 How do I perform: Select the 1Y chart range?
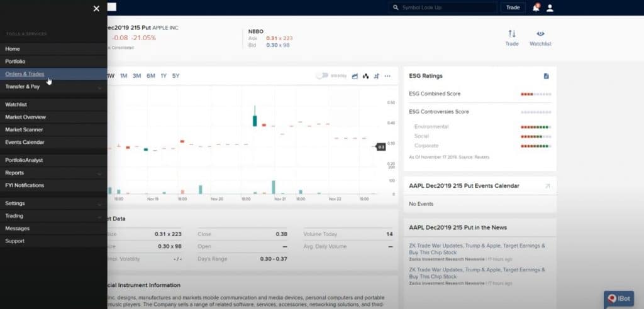(x=164, y=76)
